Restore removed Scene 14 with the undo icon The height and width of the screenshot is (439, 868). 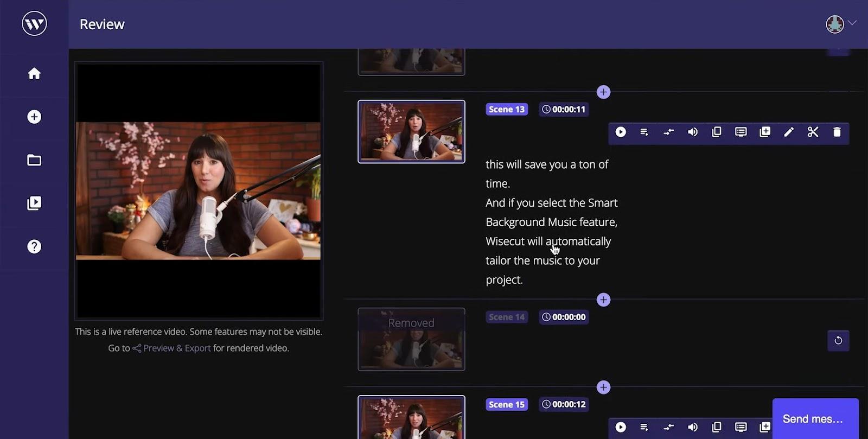[x=838, y=340]
